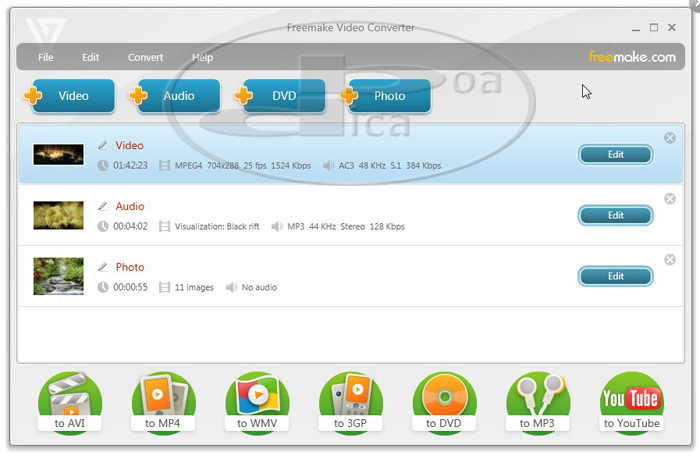Click the pencil rename icon beside Audio
The height and width of the screenshot is (459, 700).
tap(102, 207)
